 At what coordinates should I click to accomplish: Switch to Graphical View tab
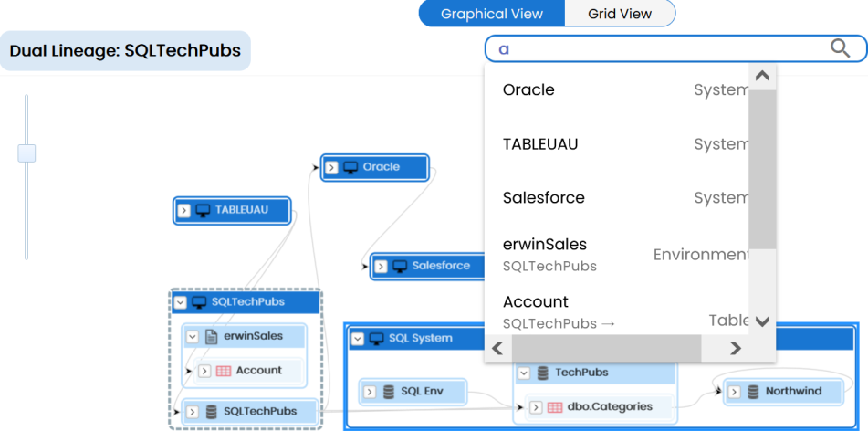pyautogui.click(x=492, y=14)
